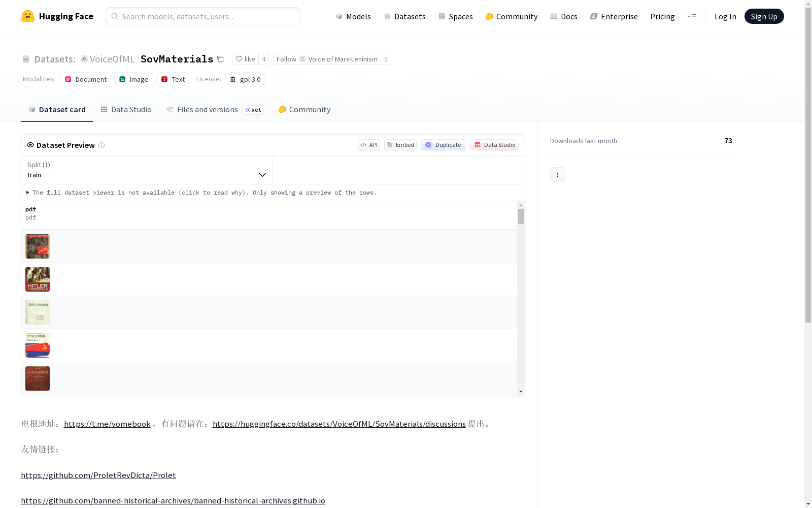The width and height of the screenshot is (812, 508).
Task: Open the Hitler Generals PDF thumbnail
Action: (38, 279)
